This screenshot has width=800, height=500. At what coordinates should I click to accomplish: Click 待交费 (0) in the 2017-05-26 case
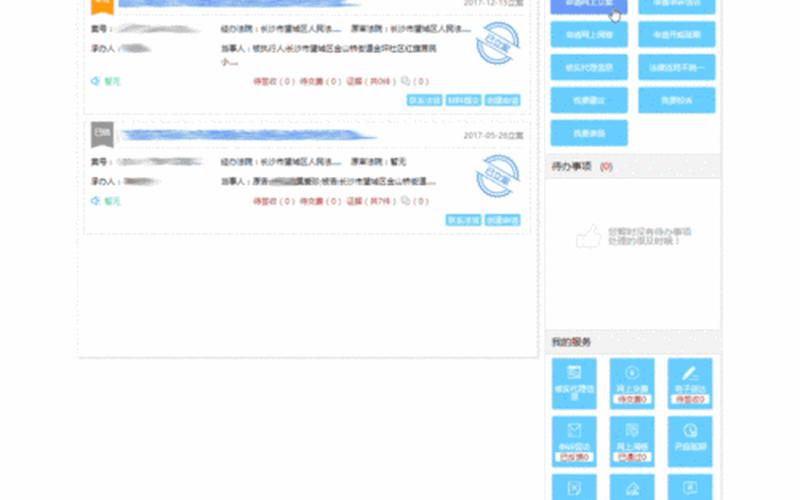click(320, 201)
